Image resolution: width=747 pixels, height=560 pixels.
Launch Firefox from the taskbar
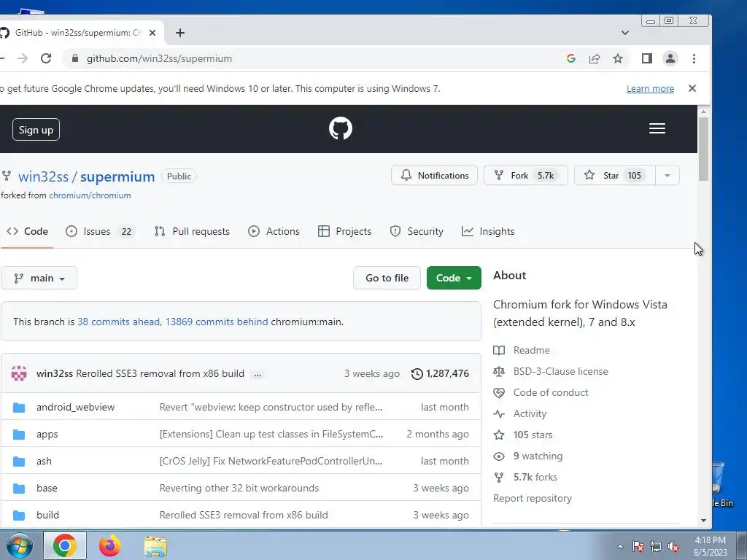[x=109, y=545]
